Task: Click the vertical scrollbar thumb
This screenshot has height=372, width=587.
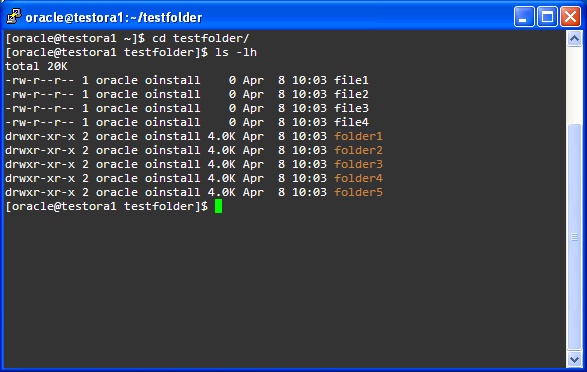Action: [574, 237]
